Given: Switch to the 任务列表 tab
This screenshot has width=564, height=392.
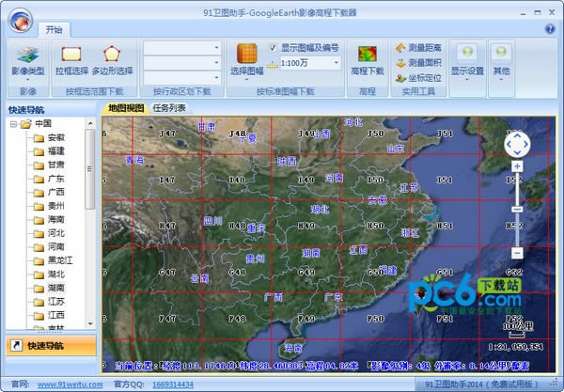Looking at the screenshot, I should (169, 108).
